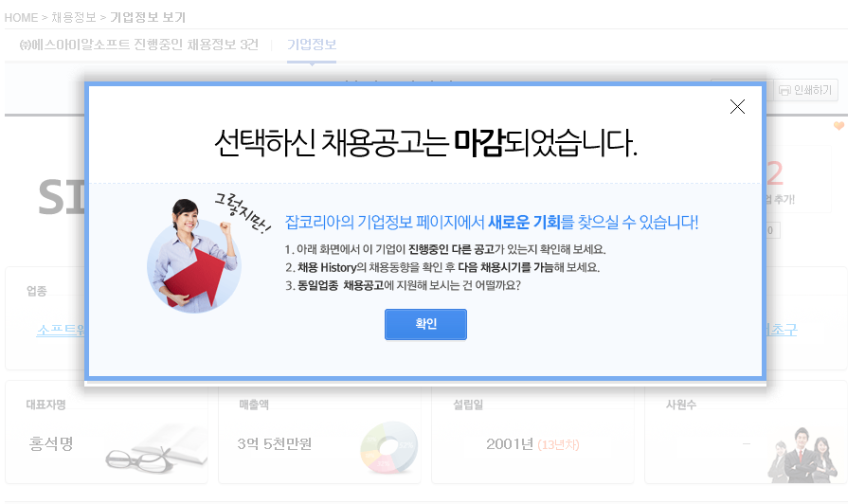Image resolution: width=865 pixels, height=504 pixels.
Task: Click the 그렇지만! handwritten text
Action: pyautogui.click(x=243, y=213)
